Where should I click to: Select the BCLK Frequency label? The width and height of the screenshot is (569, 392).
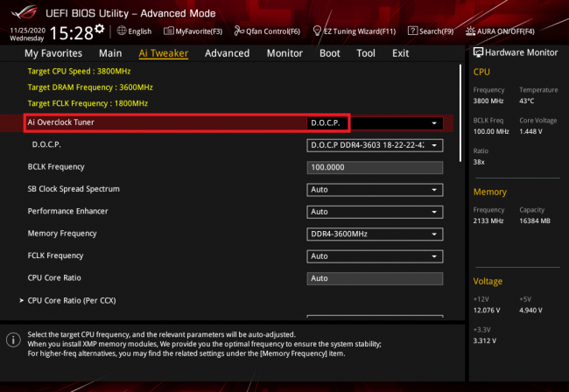(56, 167)
